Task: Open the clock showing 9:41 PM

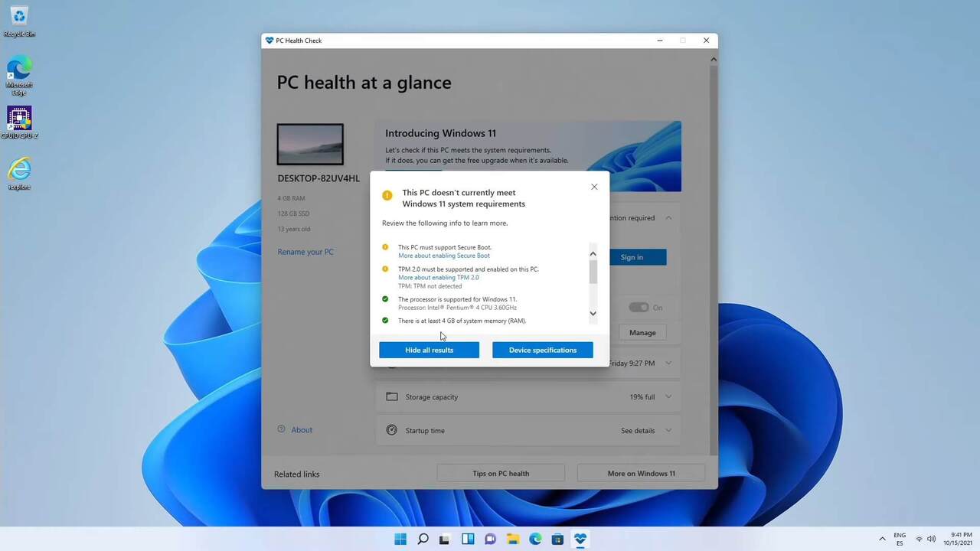Action: [958, 539]
